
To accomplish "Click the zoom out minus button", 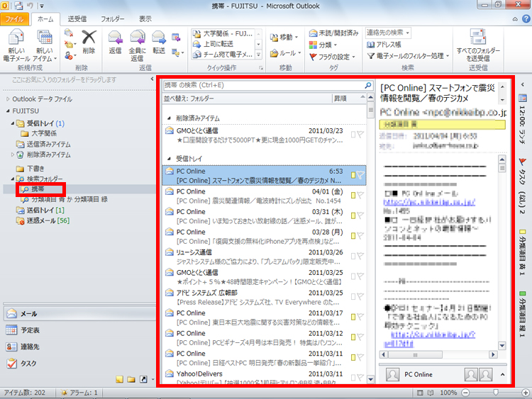I will tap(465, 393).
